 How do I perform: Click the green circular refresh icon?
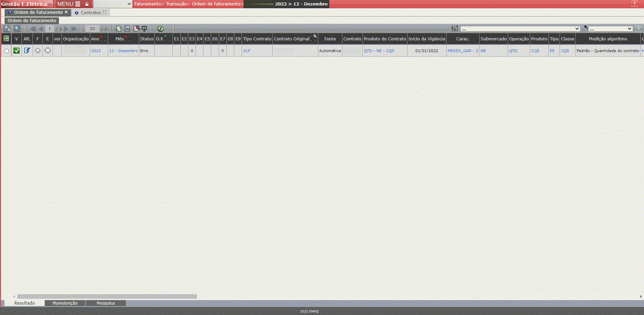(x=160, y=29)
